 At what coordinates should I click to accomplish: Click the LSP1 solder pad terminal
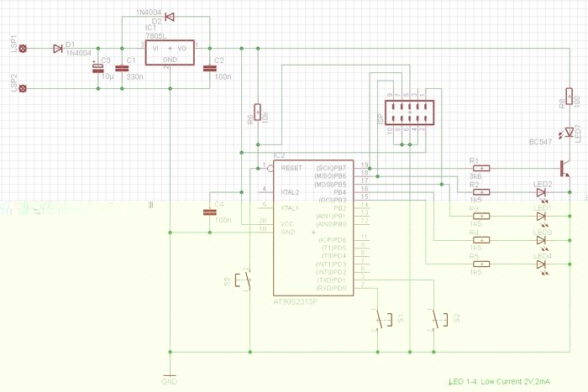(23, 49)
